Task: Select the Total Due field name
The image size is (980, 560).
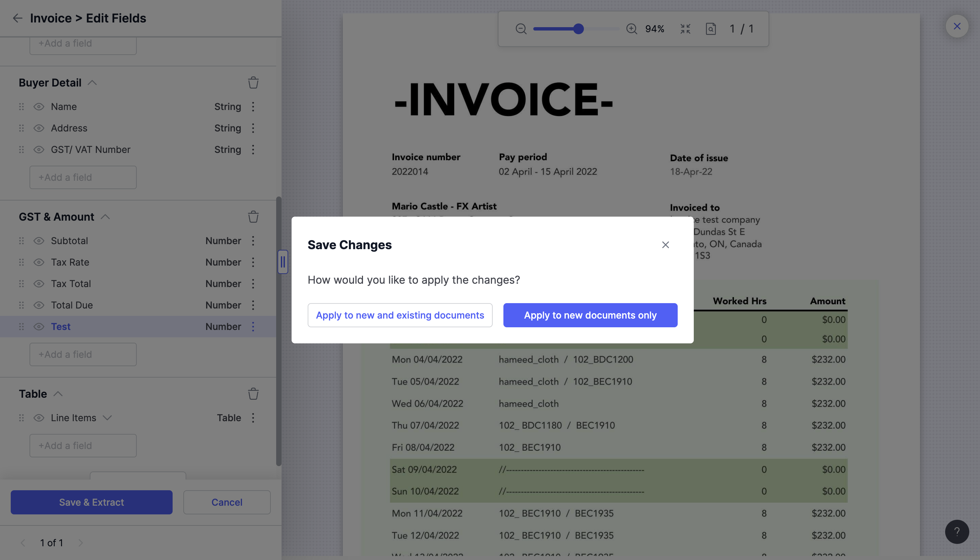Action: (x=72, y=305)
